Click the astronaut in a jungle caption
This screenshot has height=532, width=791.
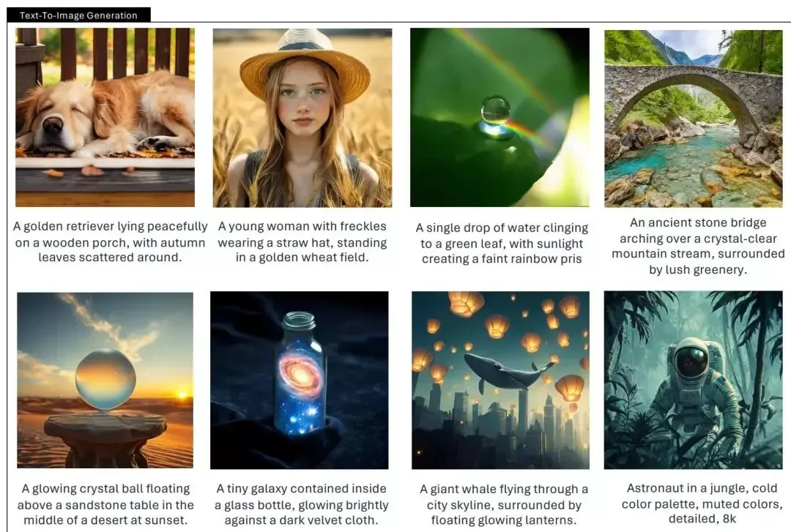[x=702, y=503]
